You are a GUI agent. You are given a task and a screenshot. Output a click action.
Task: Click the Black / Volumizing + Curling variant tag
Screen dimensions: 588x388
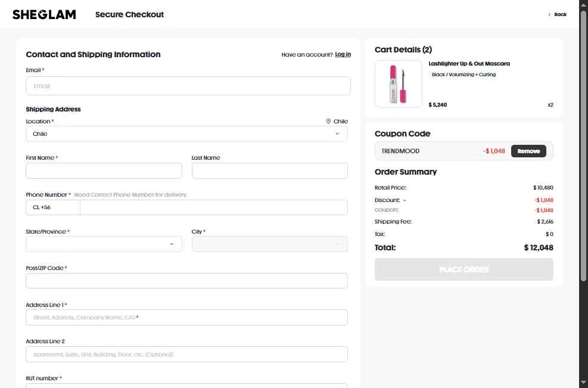click(x=463, y=75)
